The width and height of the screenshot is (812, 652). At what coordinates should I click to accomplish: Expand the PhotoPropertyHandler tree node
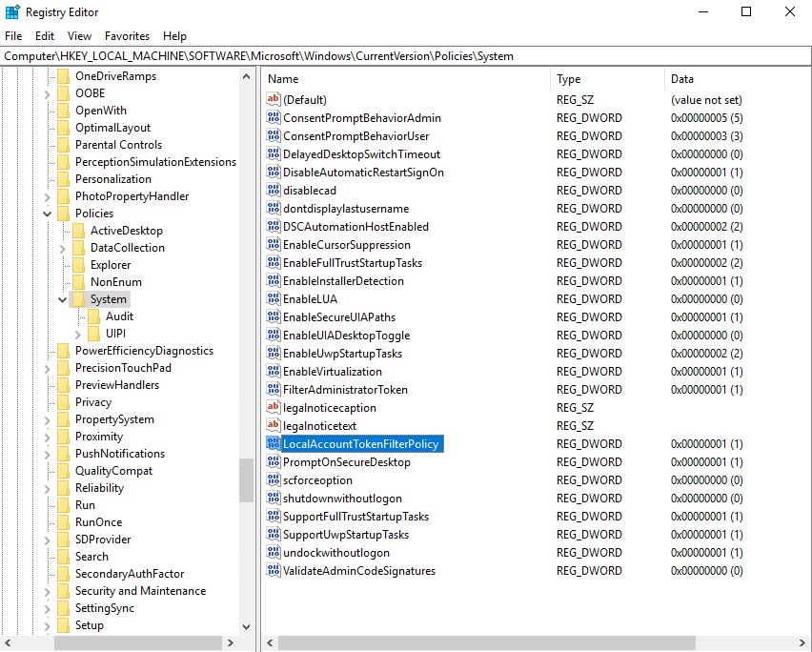pyautogui.click(x=47, y=196)
